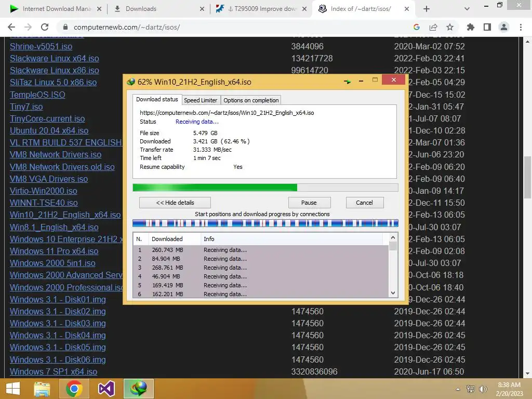532x399 pixels.
Task: Close the Downloads browser tab
Action: [202, 9]
